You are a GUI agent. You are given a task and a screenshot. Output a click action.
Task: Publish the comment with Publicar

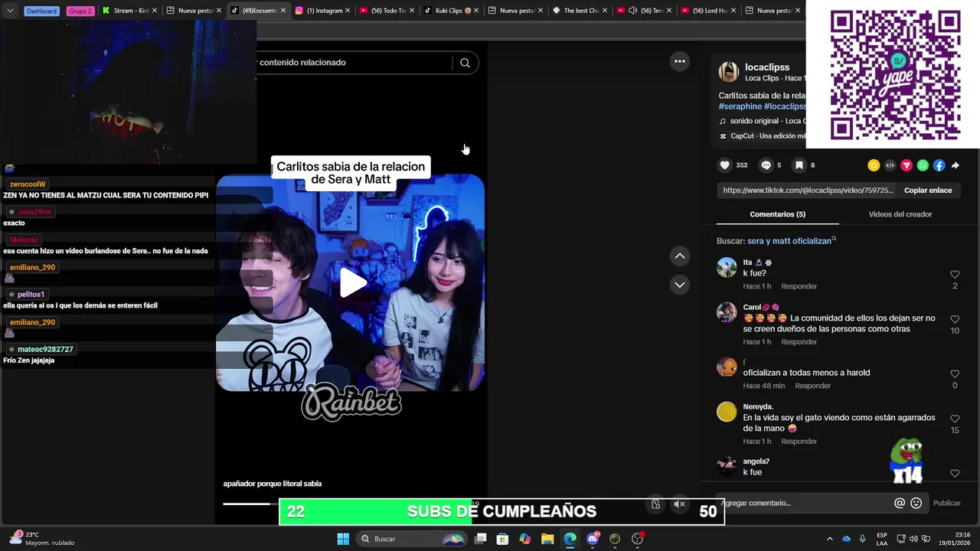pyautogui.click(x=946, y=503)
